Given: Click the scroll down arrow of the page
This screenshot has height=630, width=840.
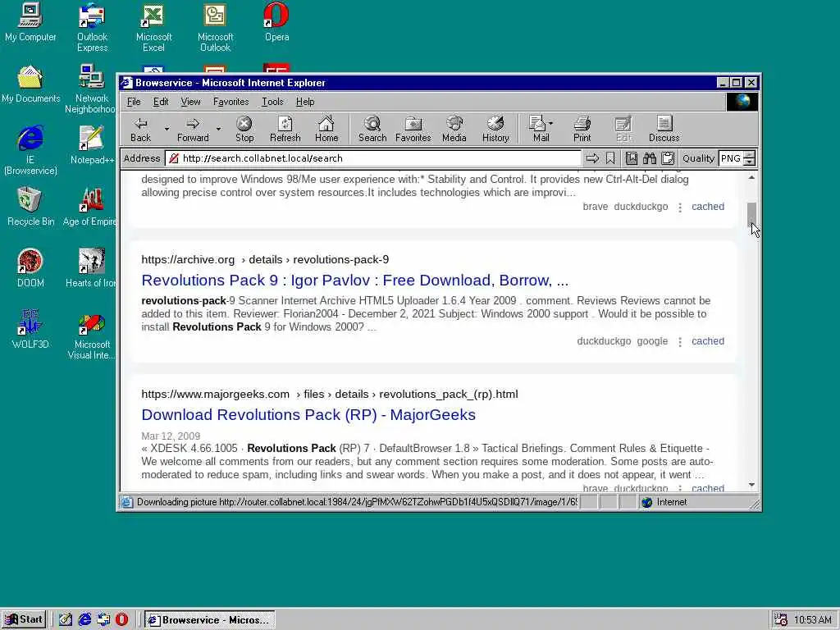Looking at the screenshot, I should click(751, 484).
